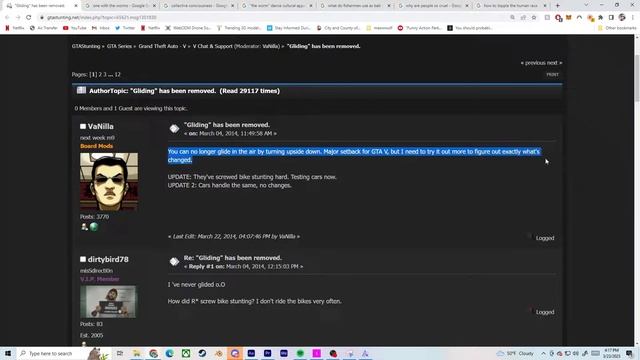The image size is (640, 360).
Task: Click the page vertical scrollbar
Action: 637,190
